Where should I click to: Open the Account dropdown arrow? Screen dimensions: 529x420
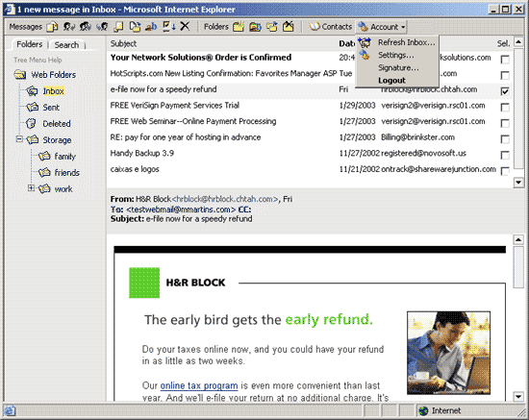point(403,27)
